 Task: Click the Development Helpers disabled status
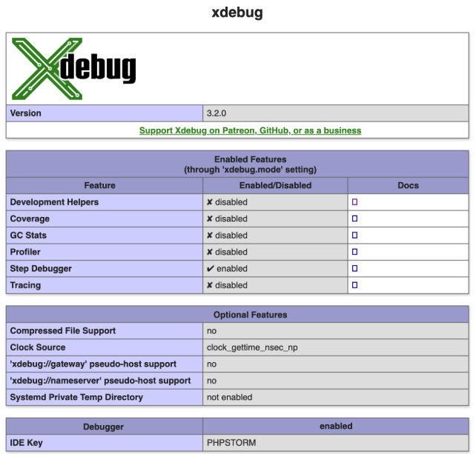point(227,202)
